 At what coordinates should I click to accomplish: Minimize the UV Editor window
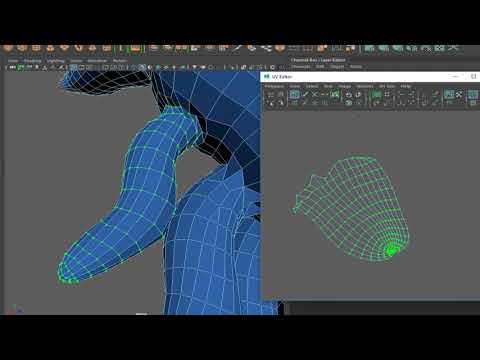(455, 77)
